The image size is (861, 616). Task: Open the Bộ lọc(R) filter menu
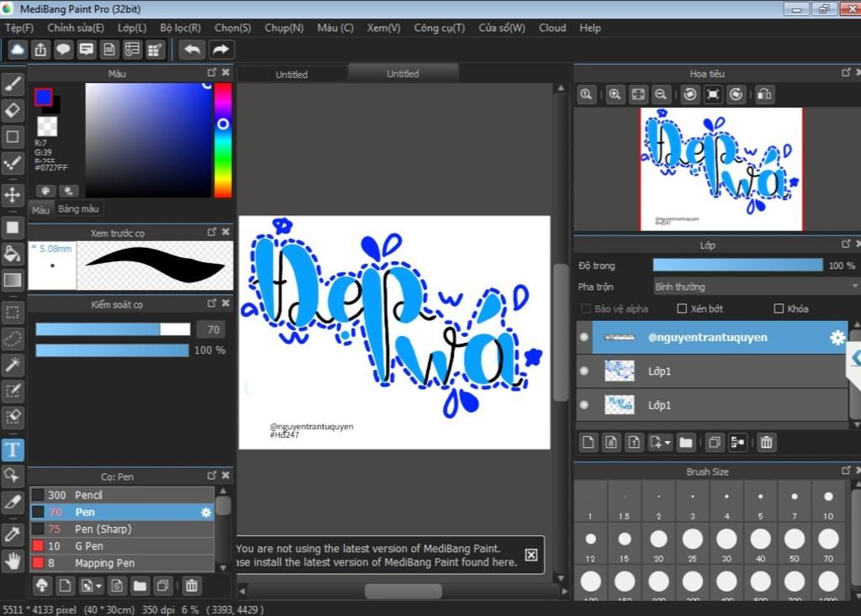click(180, 28)
